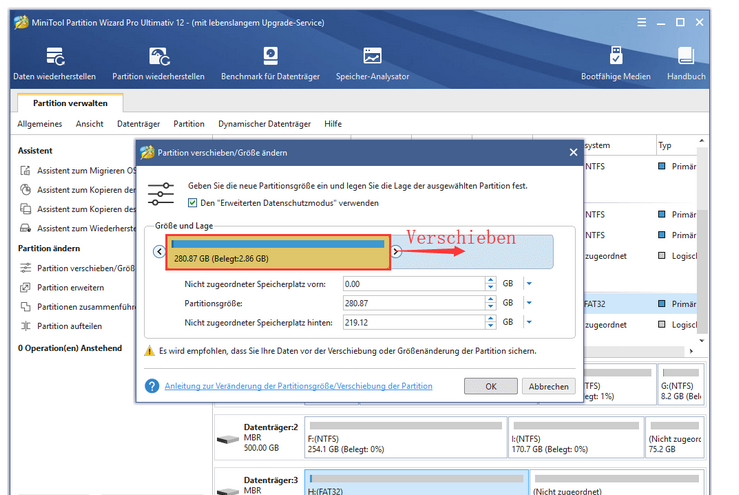This screenshot has width=739, height=495.
Task: Select G:(NTFS) 8.2 GB partition
Action: tap(681, 384)
